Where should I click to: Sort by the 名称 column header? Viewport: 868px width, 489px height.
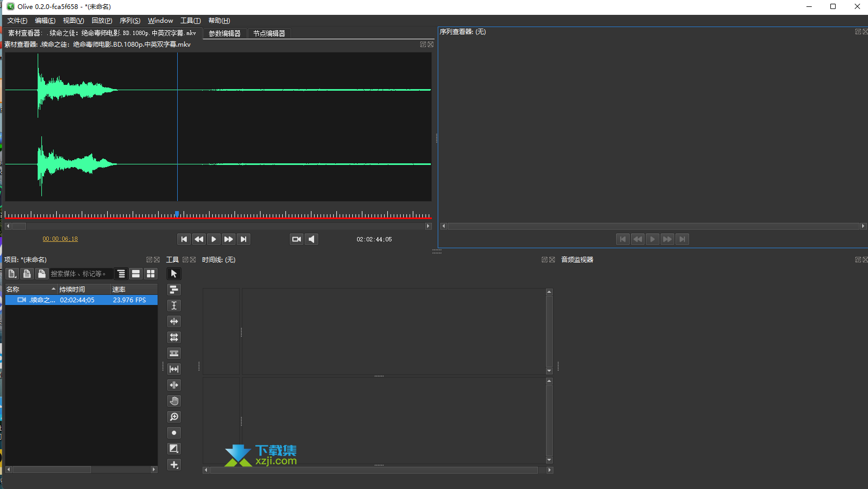coord(31,289)
